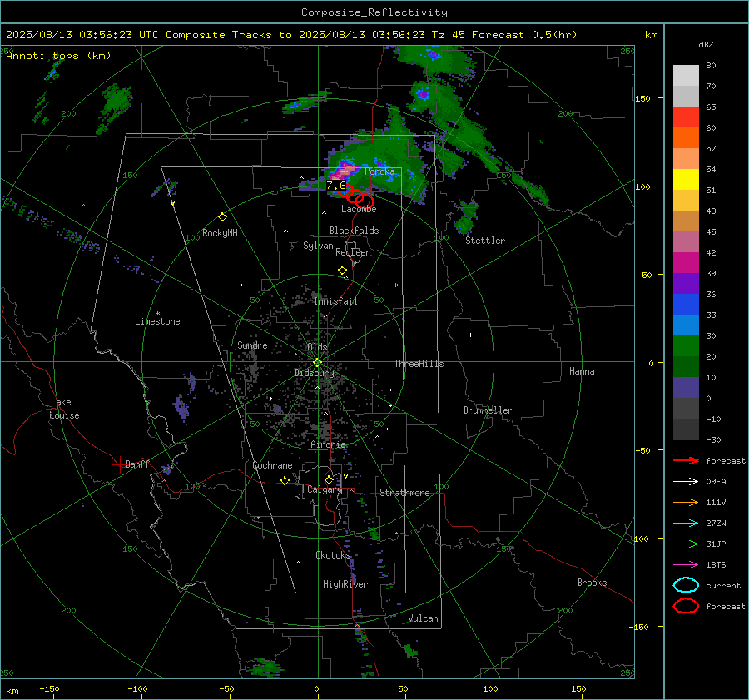
Task: Click the ThreeHills city label
Action: click(x=419, y=364)
